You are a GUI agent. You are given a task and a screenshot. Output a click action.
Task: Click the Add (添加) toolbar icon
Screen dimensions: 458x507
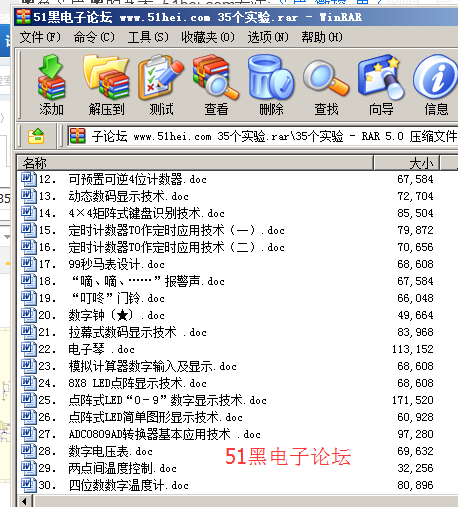click(x=51, y=77)
